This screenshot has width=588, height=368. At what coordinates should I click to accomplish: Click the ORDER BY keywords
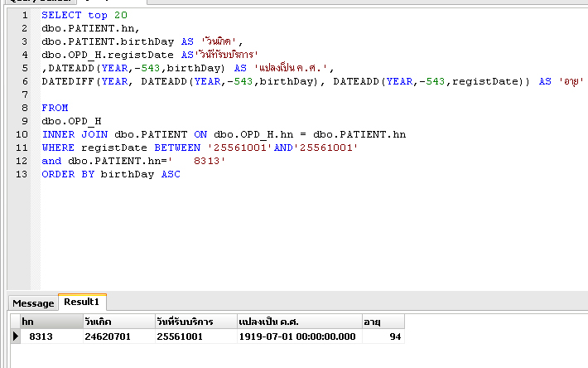[x=68, y=174]
